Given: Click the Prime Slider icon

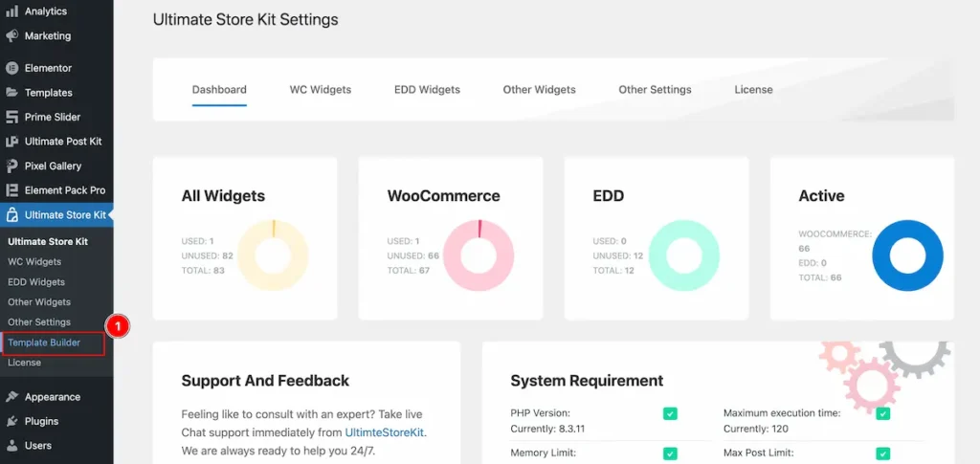Looking at the screenshot, I should click(11, 118).
